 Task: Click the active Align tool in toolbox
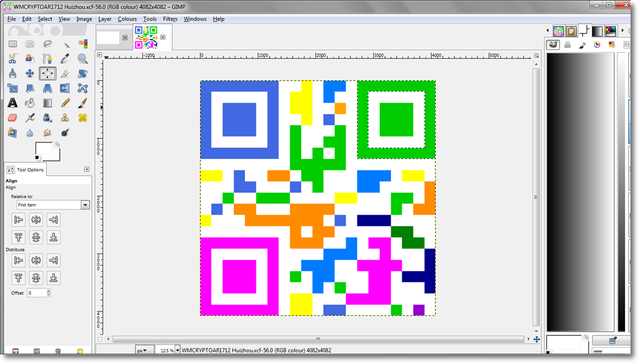[x=47, y=73]
